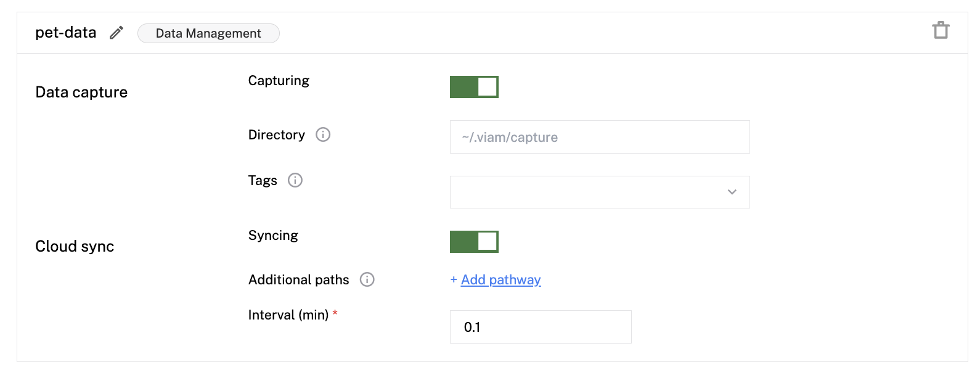Click the Data Management badge
Image resolution: width=980 pixels, height=375 pixels.
click(x=208, y=33)
